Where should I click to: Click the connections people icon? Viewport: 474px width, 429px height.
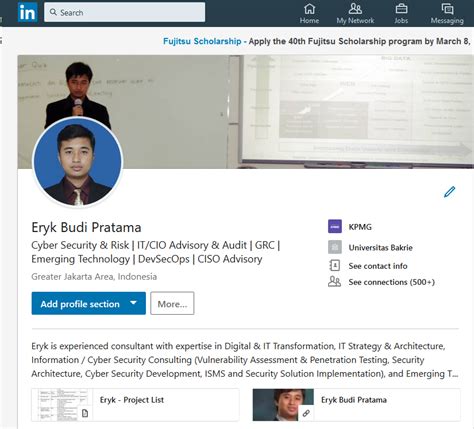[334, 282]
